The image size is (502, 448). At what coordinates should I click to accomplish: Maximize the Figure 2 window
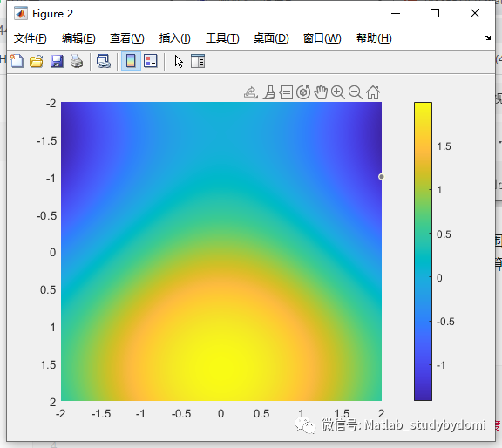click(x=434, y=13)
